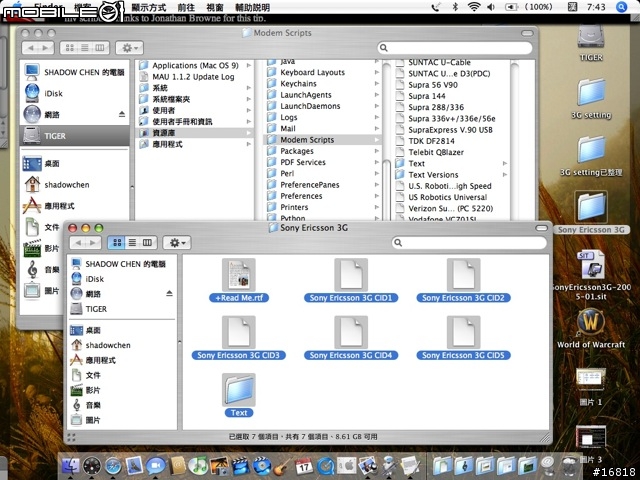Go back in Modem Scripts window

[30, 48]
